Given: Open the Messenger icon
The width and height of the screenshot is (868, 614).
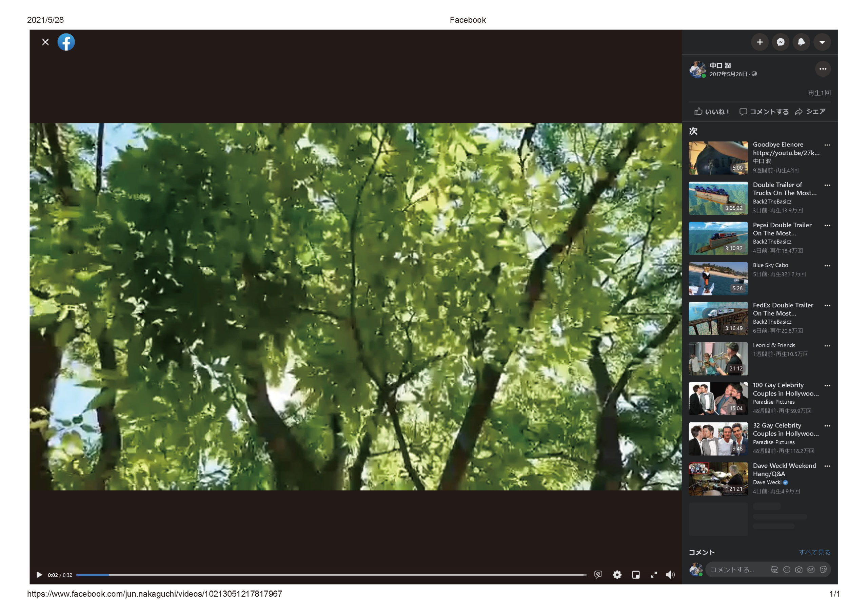Looking at the screenshot, I should [x=780, y=42].
